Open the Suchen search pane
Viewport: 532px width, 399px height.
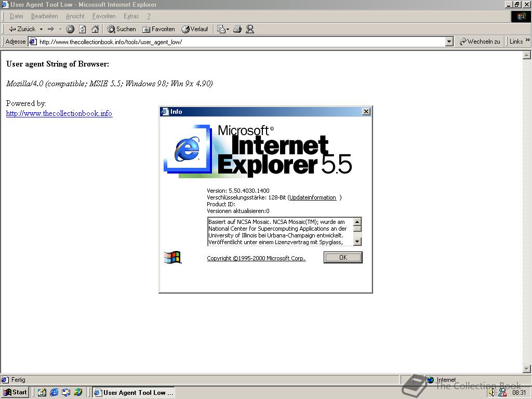pos(122,29)
